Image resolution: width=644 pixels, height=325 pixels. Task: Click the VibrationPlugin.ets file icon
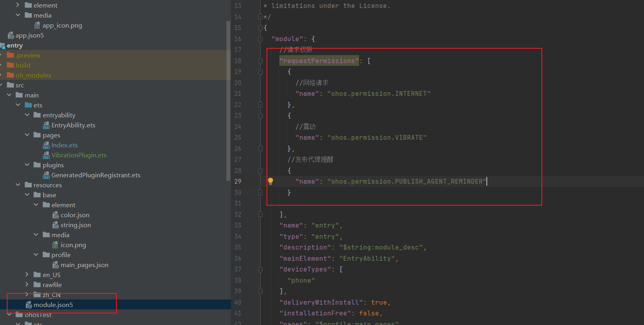[x=46, y=155]
